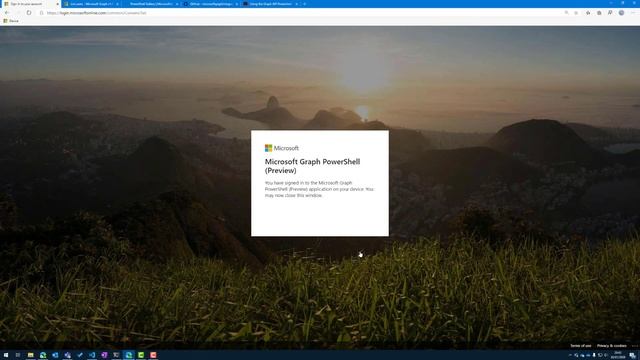The image size is (640, 360).
Task: Open the checkmark To Do taskbar icon
Action: coord(80,355)
